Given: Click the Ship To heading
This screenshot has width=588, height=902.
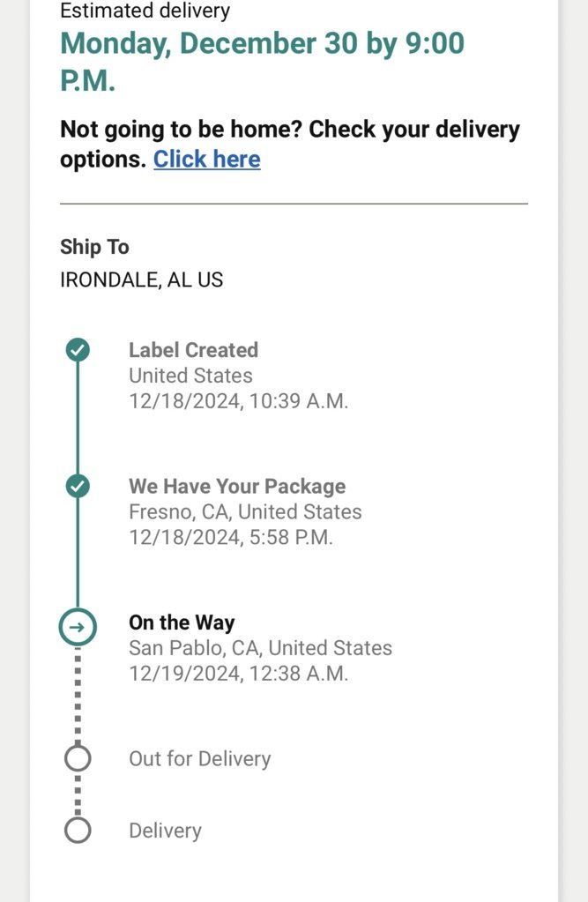Looking at the screenshot, I should pyautogui.click(x=94, y=247).
